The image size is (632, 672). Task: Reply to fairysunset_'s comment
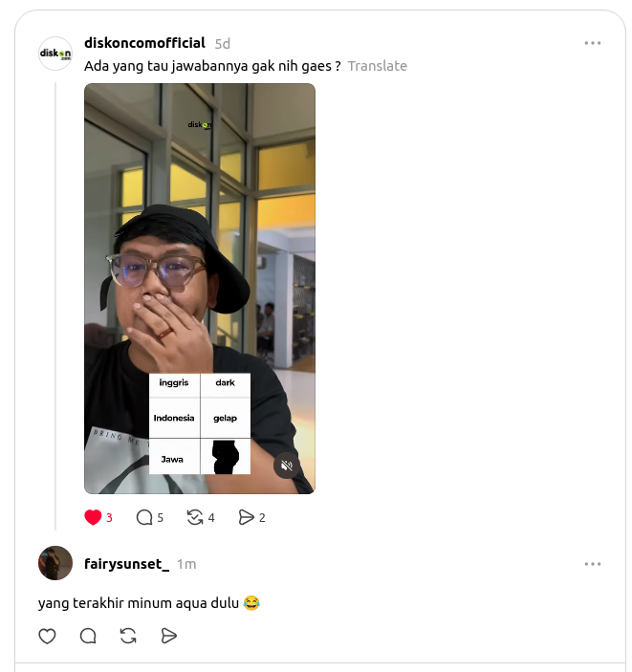tap(88, 636)
